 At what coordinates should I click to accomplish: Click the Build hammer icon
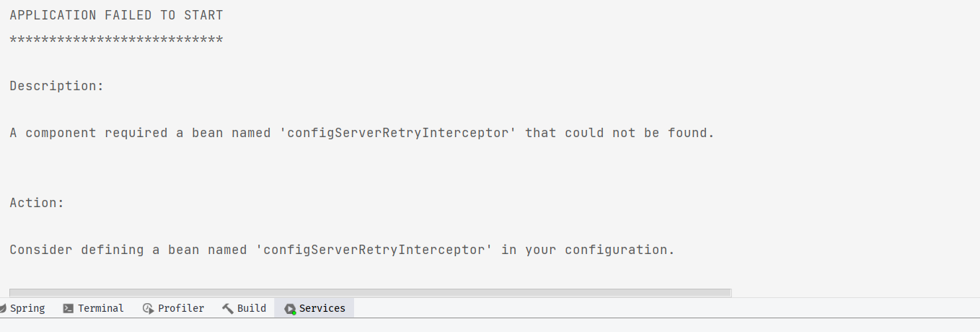click(227, 308)
